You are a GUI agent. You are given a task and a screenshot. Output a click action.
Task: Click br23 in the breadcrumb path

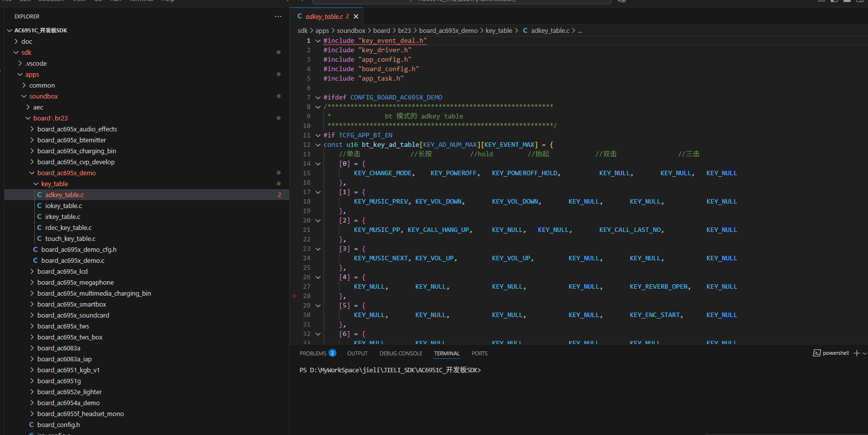click(x=405, y=30)
